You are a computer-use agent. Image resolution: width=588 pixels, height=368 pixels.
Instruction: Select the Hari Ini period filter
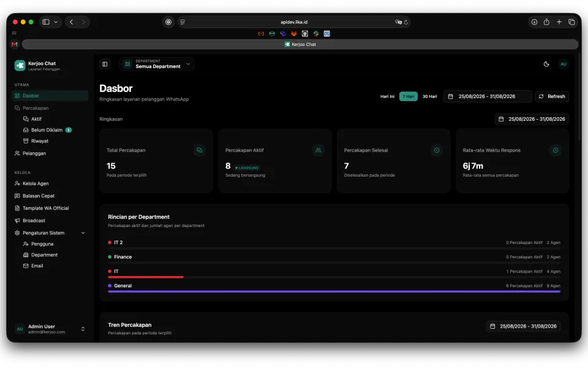pyautogui.click(x=387, y=96)
